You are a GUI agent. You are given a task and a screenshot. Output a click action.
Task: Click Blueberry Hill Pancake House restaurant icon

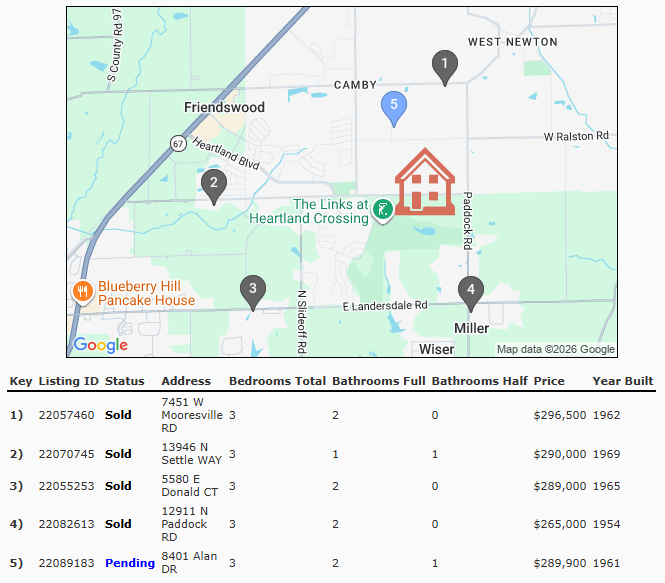pyautogui.click(x=83, y=293)
